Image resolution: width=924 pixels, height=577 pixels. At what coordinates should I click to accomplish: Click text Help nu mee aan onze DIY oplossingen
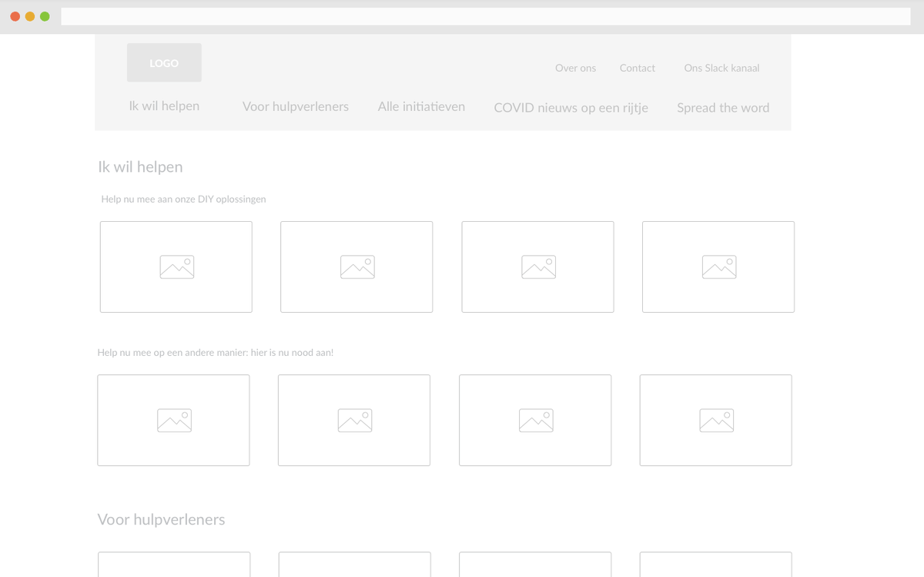(183, 199)
